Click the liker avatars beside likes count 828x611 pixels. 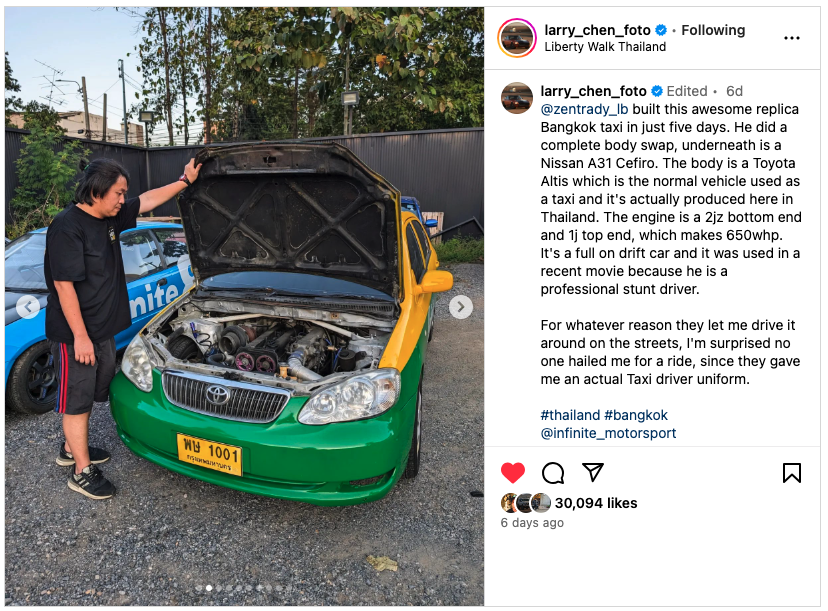[x=525, y=503]
